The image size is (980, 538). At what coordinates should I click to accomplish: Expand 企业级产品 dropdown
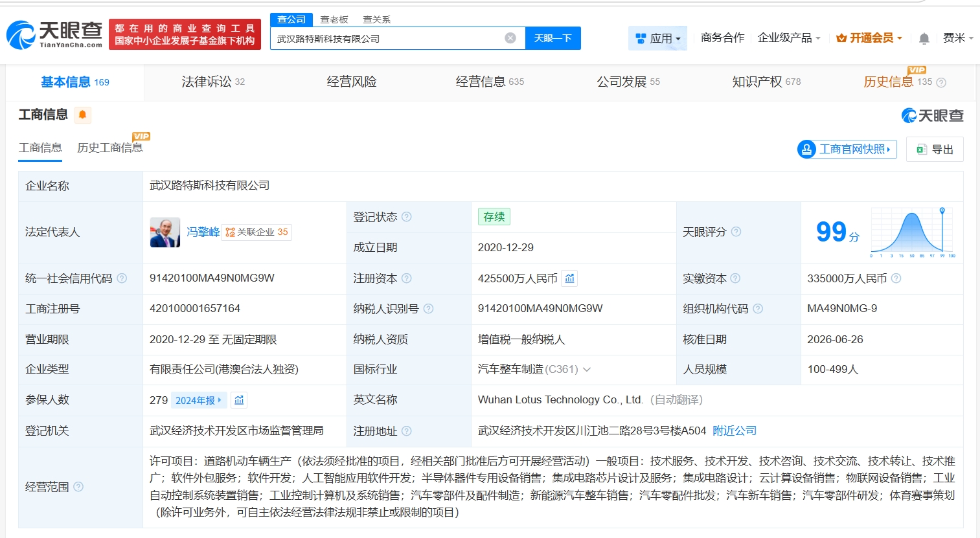coord(789,38)
